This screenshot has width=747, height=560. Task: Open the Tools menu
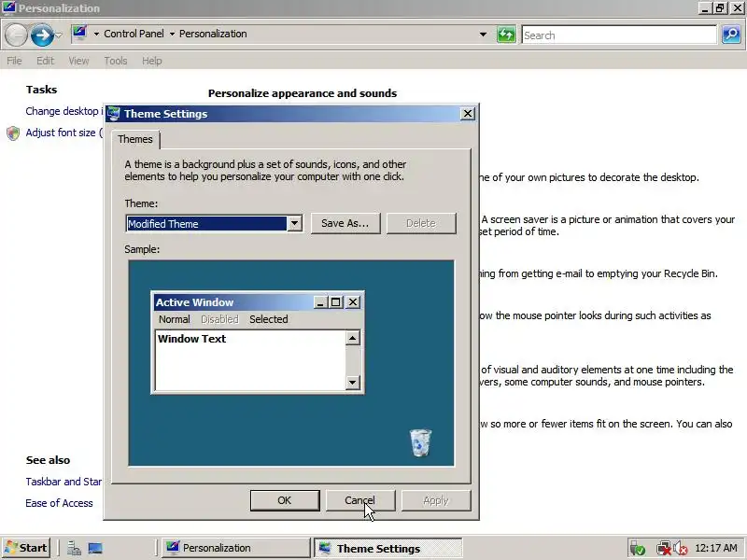tap(116, 61)
